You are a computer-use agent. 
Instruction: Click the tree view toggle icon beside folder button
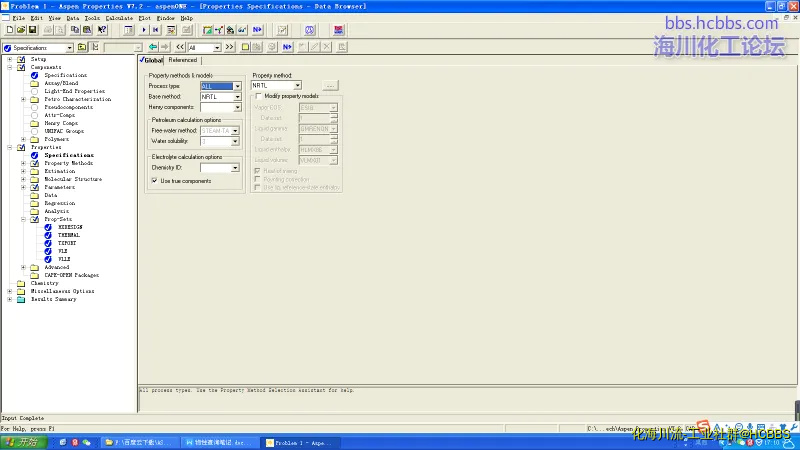(x=95, y=47)
